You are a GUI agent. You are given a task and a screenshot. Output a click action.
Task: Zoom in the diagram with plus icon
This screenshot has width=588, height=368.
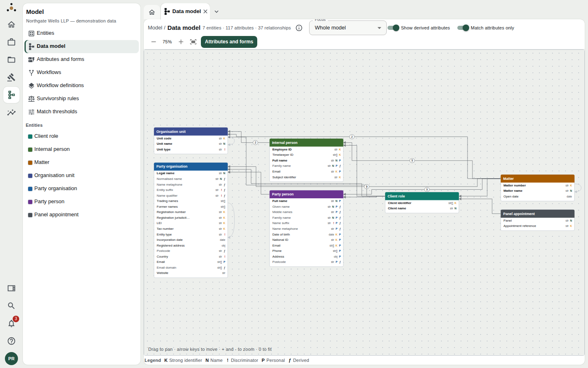(181, 42)
